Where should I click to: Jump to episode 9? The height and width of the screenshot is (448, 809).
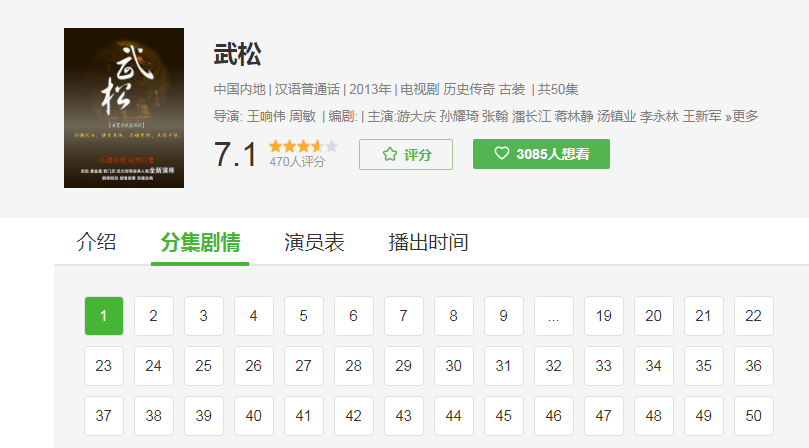[504, 316]
